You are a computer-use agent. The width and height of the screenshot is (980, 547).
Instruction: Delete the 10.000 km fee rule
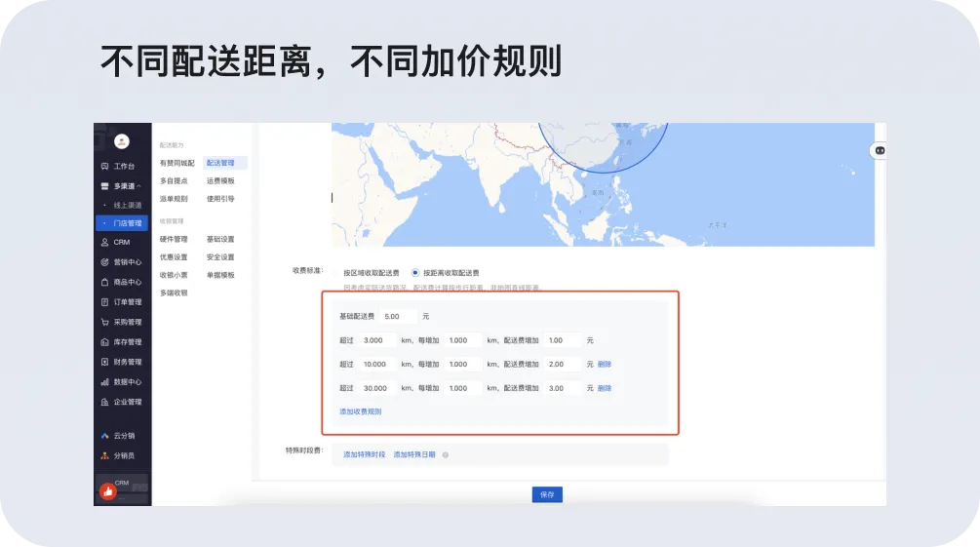click(x=605, y=365)
